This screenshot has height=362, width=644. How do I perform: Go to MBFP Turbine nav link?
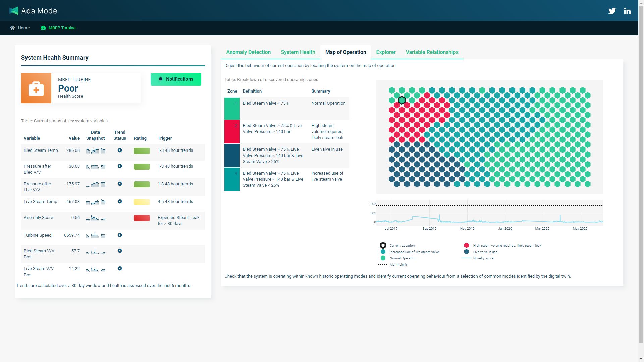[62, 28]
